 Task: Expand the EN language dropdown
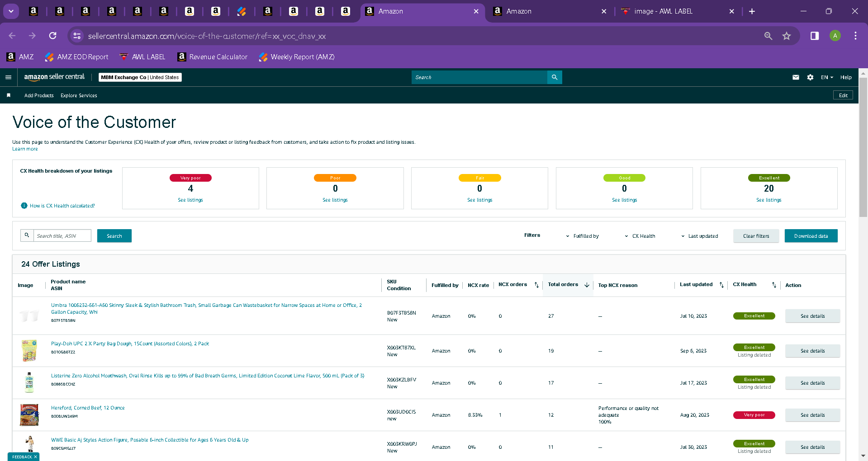(827, 77)
